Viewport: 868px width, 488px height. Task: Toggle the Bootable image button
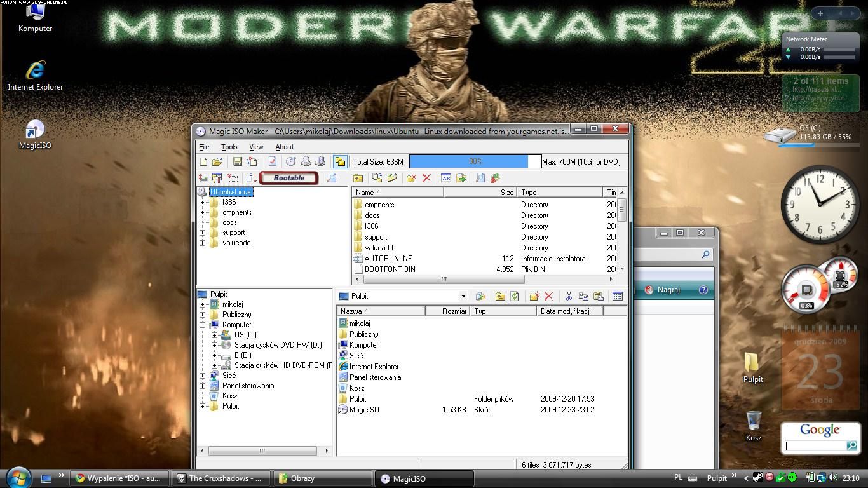(x=288, y=178)
